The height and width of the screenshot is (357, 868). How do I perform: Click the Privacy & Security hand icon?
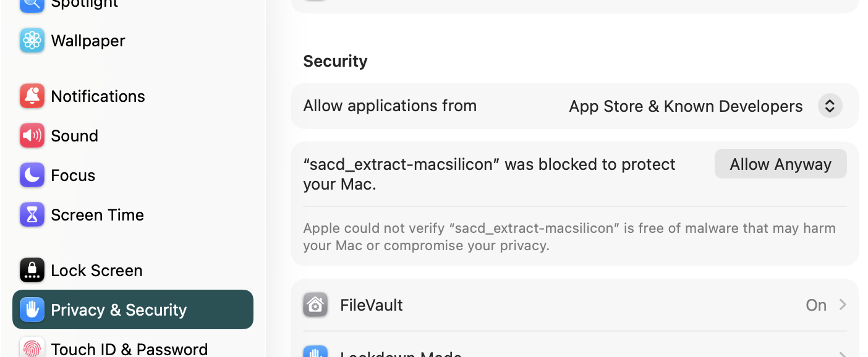tap(32, 310)
